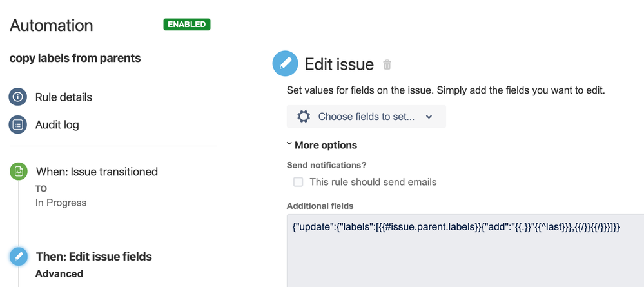Click the ENABLED status badge
This screenshot has height=287, width=644.
point(187,25)
